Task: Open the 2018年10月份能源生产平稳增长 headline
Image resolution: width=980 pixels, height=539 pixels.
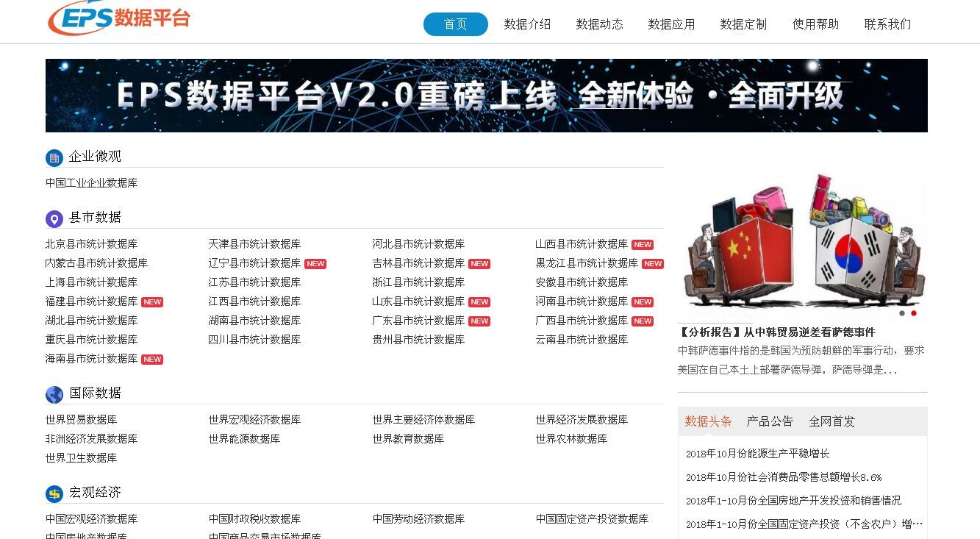Action: coord(757,454)
